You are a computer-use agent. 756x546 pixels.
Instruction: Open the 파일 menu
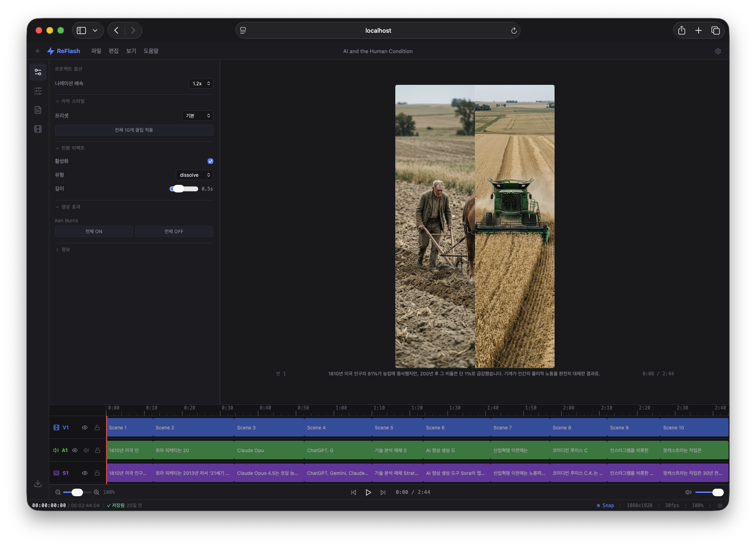click(96, 51)
